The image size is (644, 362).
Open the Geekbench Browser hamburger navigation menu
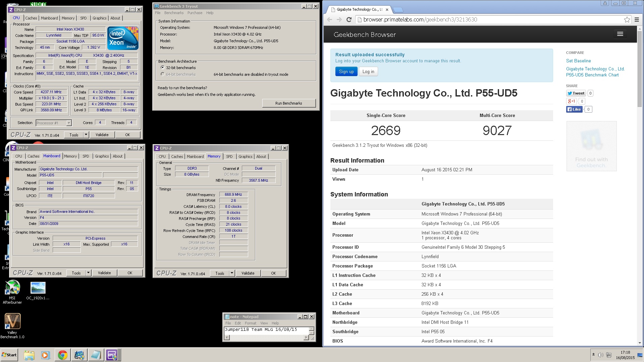pos(620,34)
